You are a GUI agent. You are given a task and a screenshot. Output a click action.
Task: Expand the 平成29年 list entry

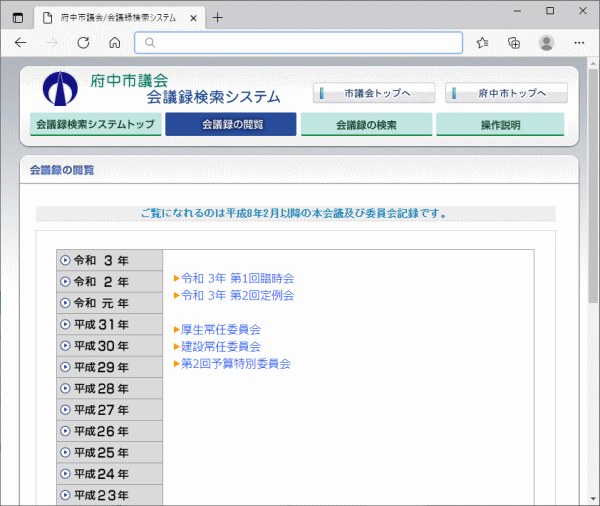109,367
